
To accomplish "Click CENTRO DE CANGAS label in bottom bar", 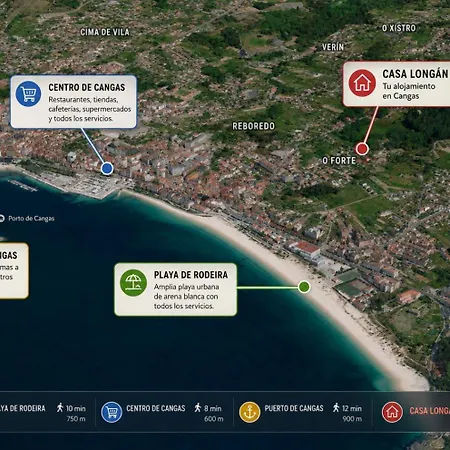I will coord(156,408).
